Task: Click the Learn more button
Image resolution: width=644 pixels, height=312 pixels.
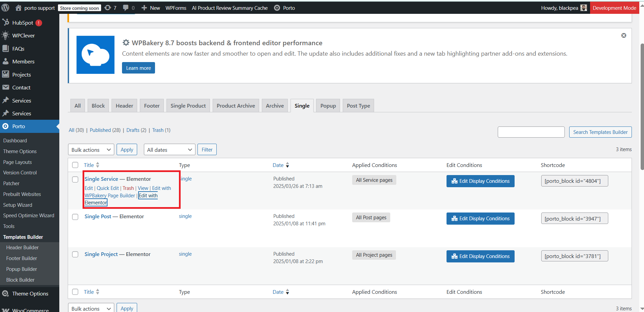Action: pyautogui.click(x=139, y=68)
